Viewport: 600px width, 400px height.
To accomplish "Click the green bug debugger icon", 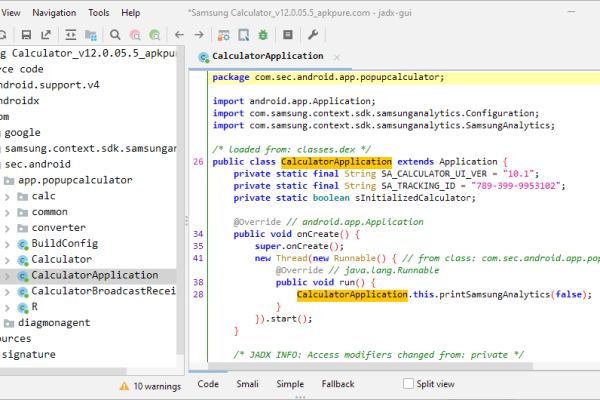I will (x=263, y=35).
